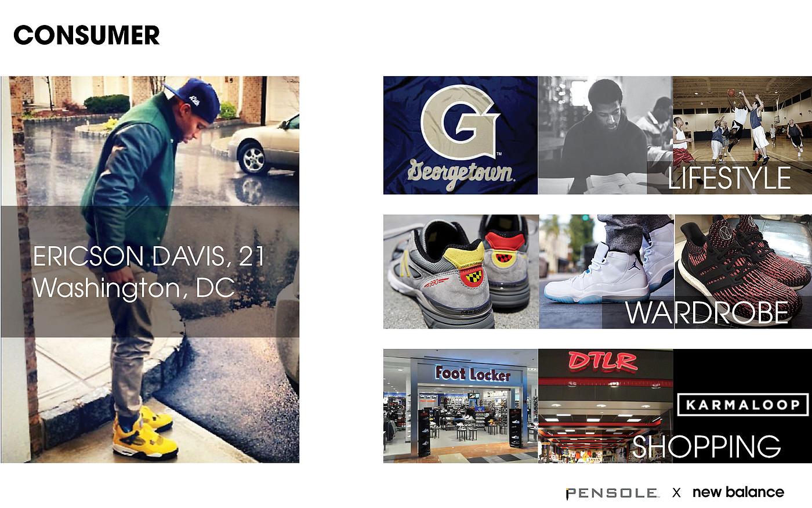Click the new balance logo
This screenshot has width=812, height=508.
pos(738,492)
